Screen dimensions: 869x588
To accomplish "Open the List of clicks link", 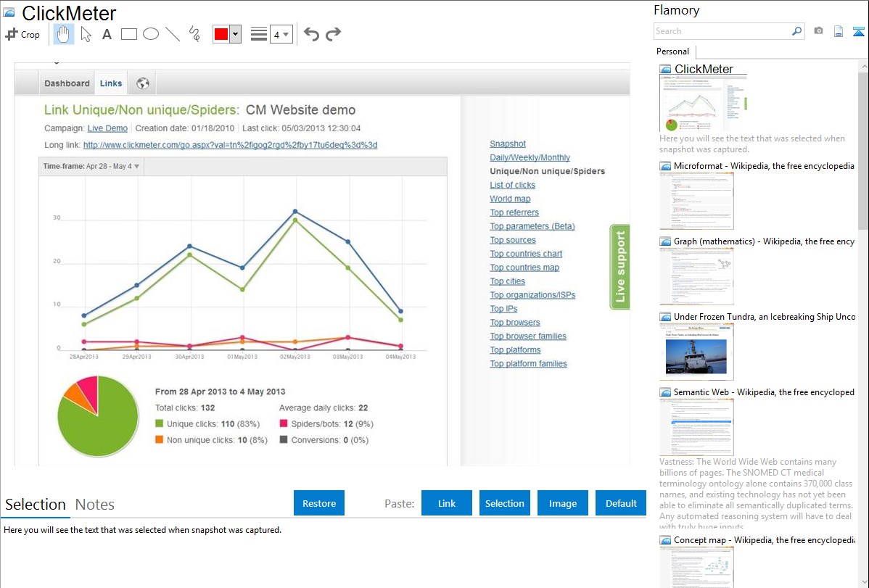I will point(513,185).
